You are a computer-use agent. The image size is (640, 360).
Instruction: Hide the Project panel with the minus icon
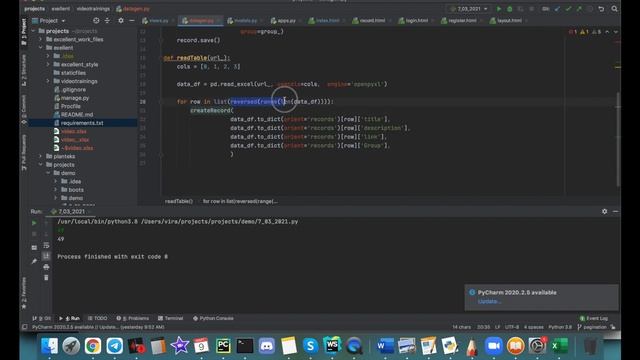point(131,20)
